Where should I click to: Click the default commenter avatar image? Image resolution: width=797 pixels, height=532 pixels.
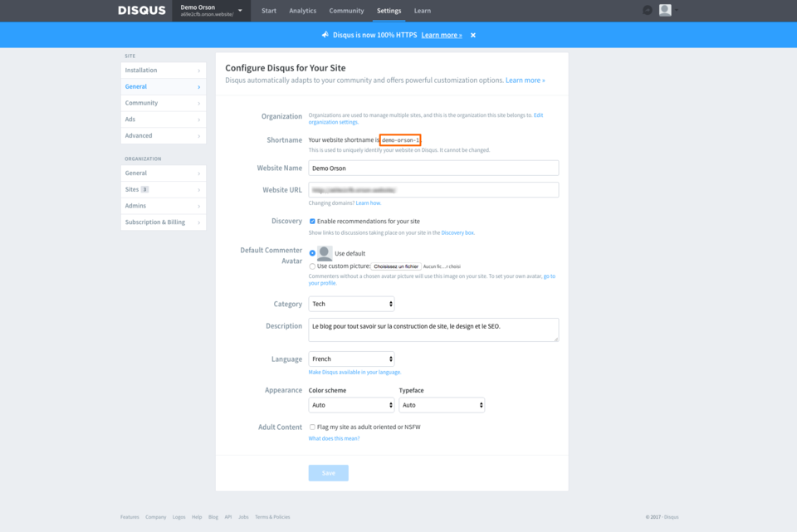(x=325, y=253)
